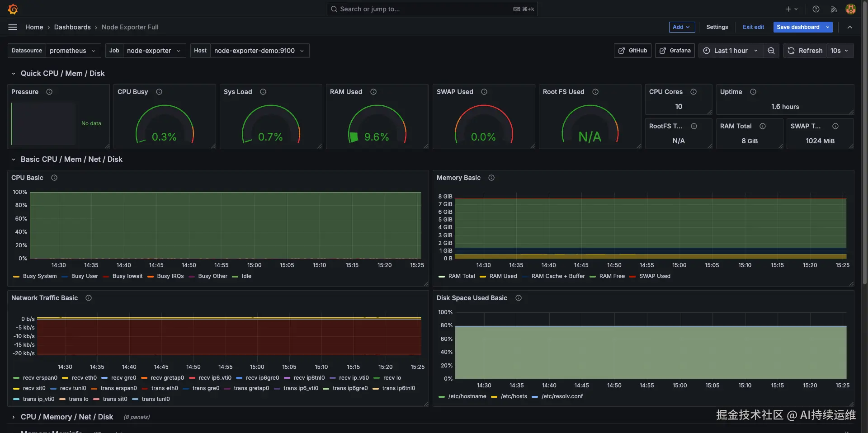This screenshot has height=433, width=868.
Task: Click the news feed icon near the avatar
Action: tap(834, 9)
